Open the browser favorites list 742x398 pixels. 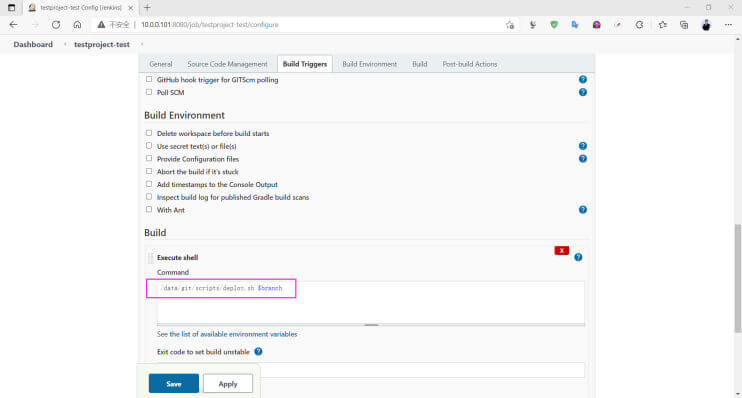click(x=662, y=25)
